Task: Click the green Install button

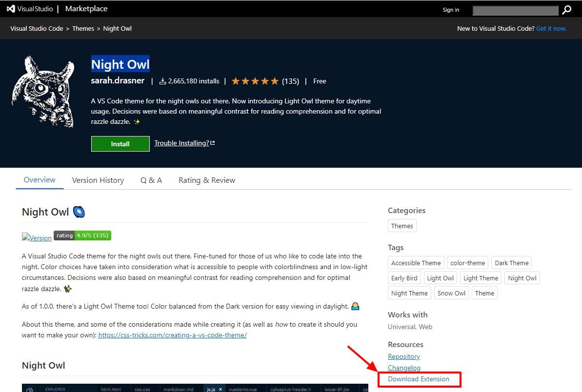Action: 120,144
